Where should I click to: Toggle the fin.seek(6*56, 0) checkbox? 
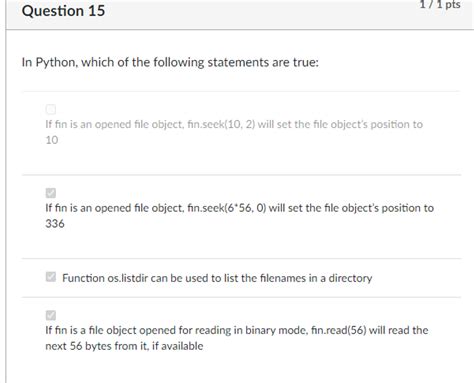[x=51, y=193]
